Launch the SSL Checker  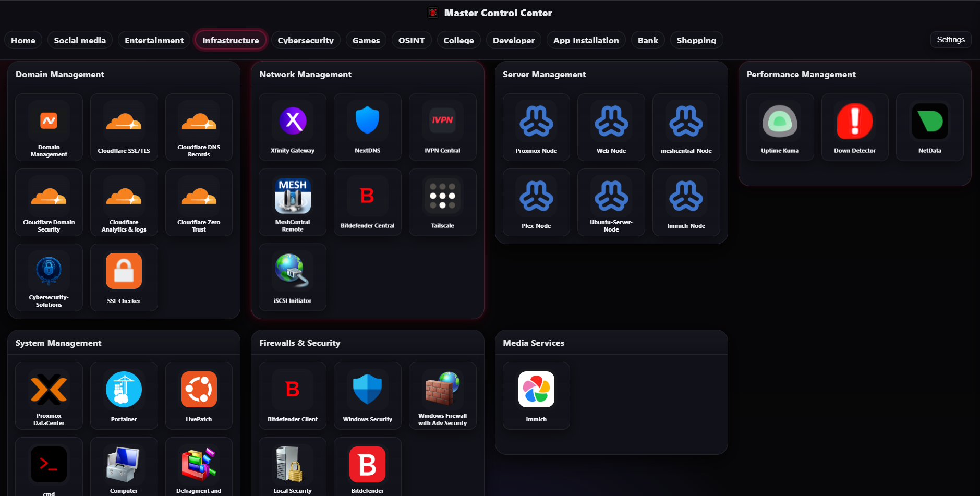(x=124, y=277)
